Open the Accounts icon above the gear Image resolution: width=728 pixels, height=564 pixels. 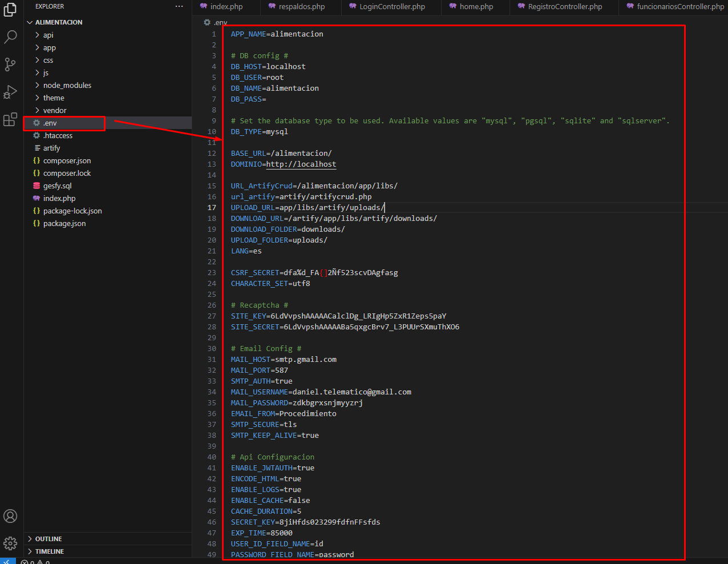pos(10,516)
